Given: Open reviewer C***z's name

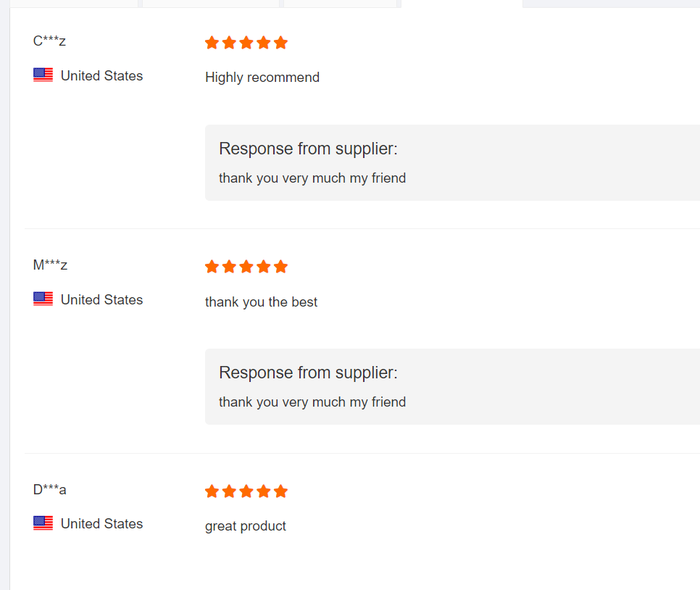Looking at the screenshot, I should pyautogui.click(x=49, y=41).
